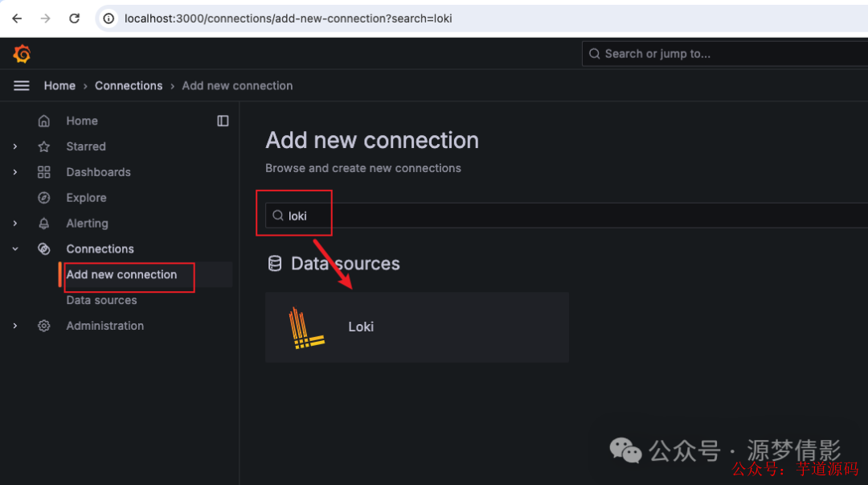The image size is (868, 485).
Task: Select Add new connection menu item
Action: [122, 274]
